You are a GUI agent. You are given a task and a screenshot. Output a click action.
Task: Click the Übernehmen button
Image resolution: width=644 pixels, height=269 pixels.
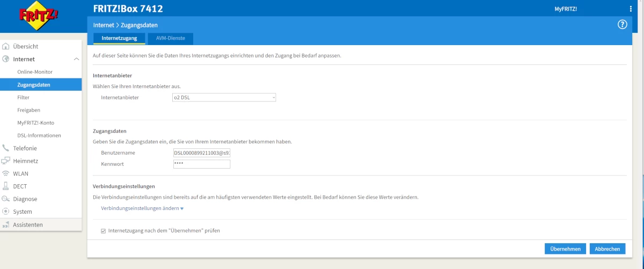(565, 249)
